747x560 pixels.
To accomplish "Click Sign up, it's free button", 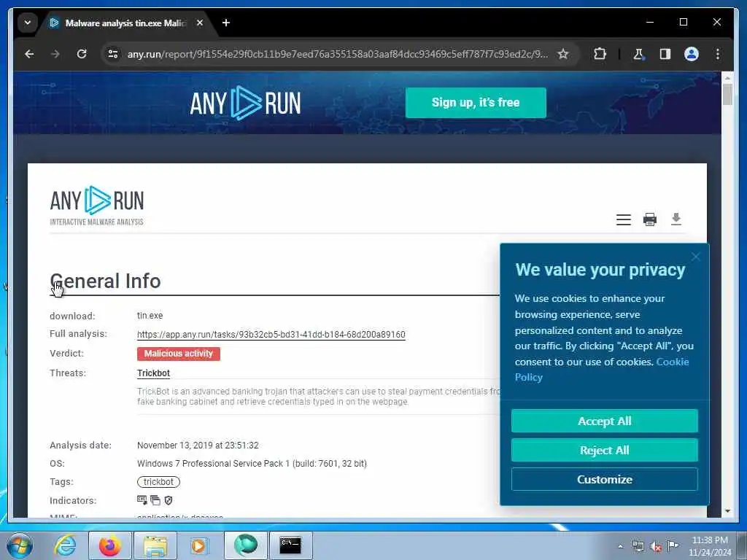I will pyautogui.click(x=476, y=102).
